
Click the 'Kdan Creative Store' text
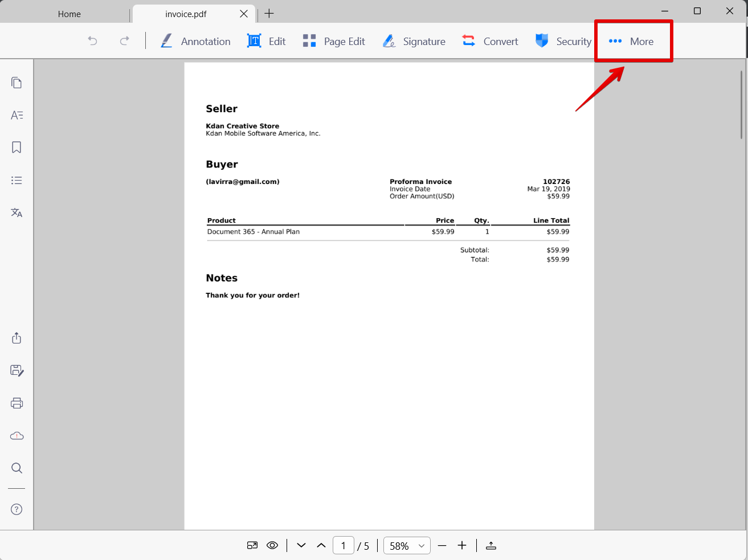243,126
